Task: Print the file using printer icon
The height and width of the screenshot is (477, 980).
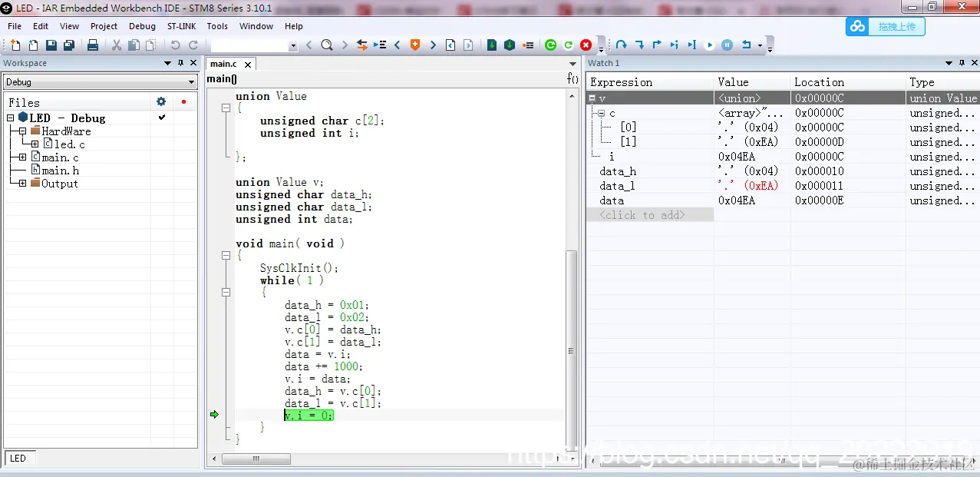Action: click(93, 45)
